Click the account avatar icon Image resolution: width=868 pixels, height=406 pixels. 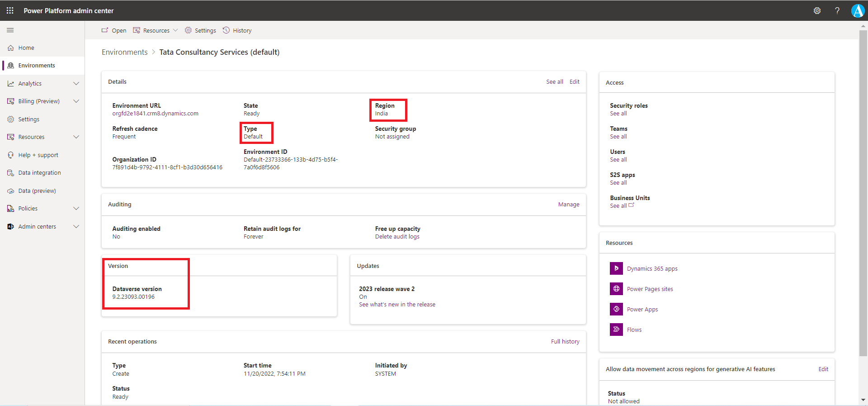858,10
